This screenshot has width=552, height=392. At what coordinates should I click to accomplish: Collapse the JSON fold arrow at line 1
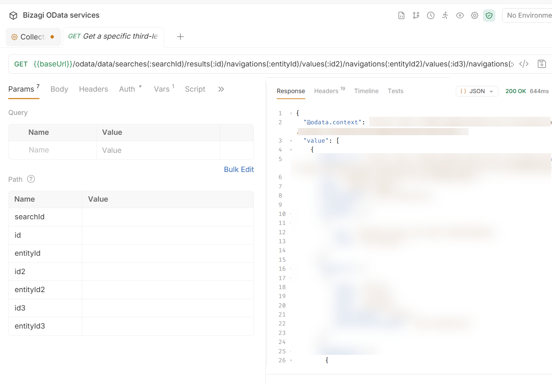coord(291,113)
